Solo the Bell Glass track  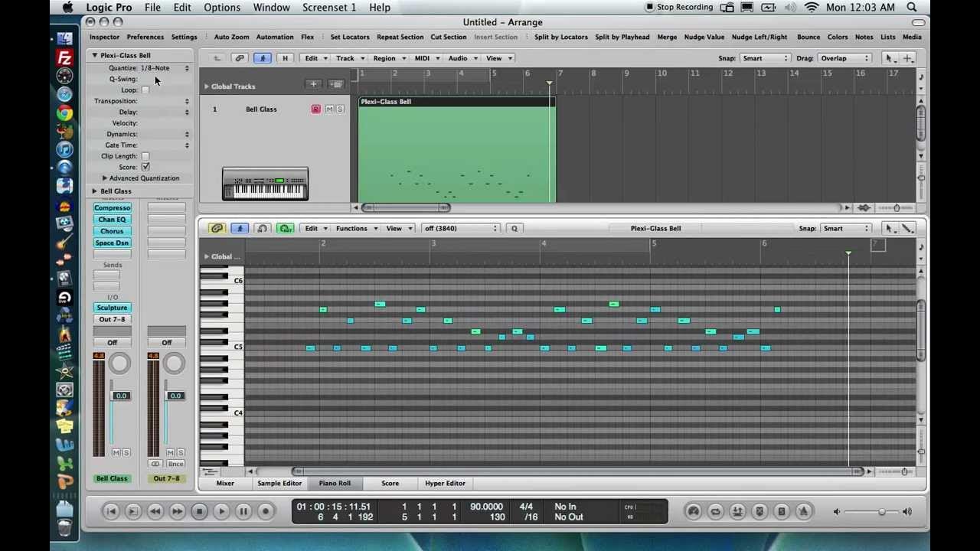[340, 109]
